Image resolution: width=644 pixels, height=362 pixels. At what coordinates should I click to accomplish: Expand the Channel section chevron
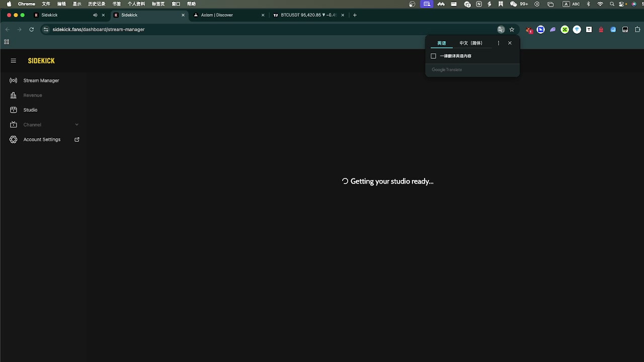[77, 125]
